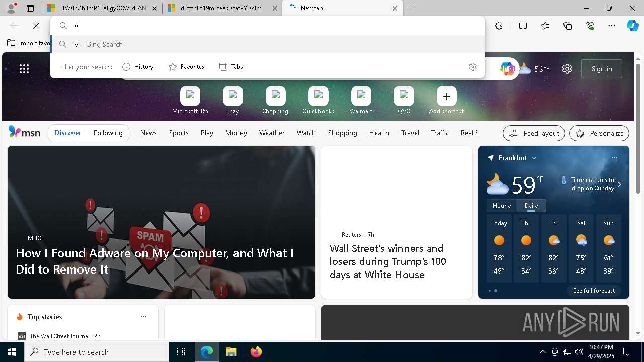This screenshot has width=644, height=362.
Task: Open Import favorites bookmark bar item
Action: [29, 43]
